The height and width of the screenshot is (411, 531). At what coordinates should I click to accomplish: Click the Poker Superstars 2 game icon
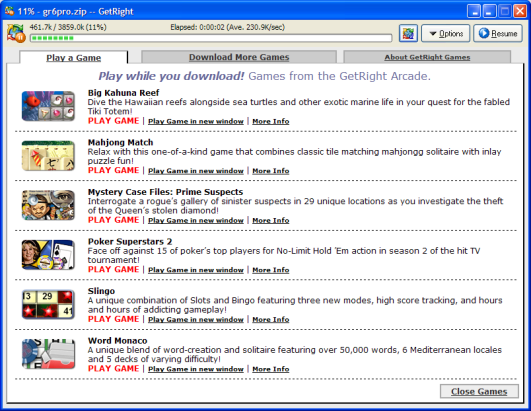click(48, 255)
